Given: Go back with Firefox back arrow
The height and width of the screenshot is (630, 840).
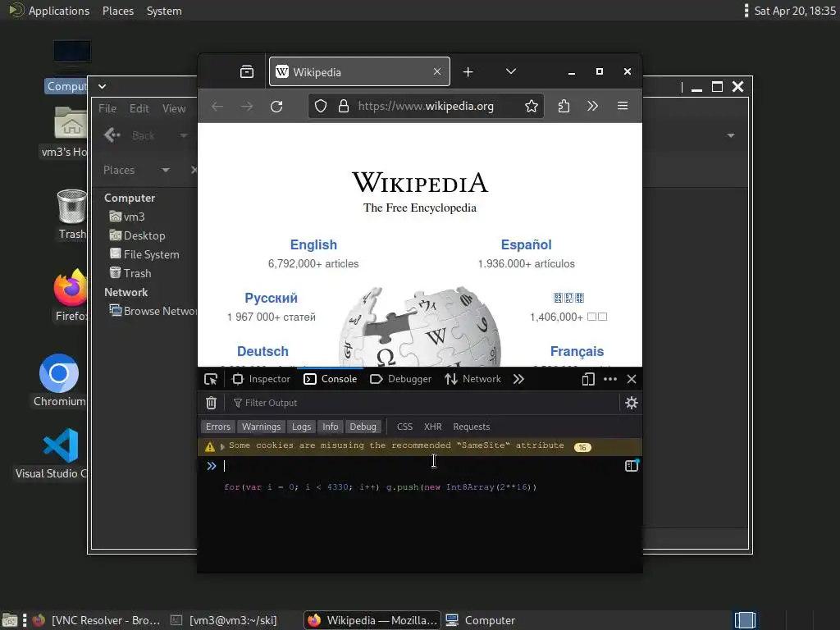Looking at the screenshot, I should 217,106.
